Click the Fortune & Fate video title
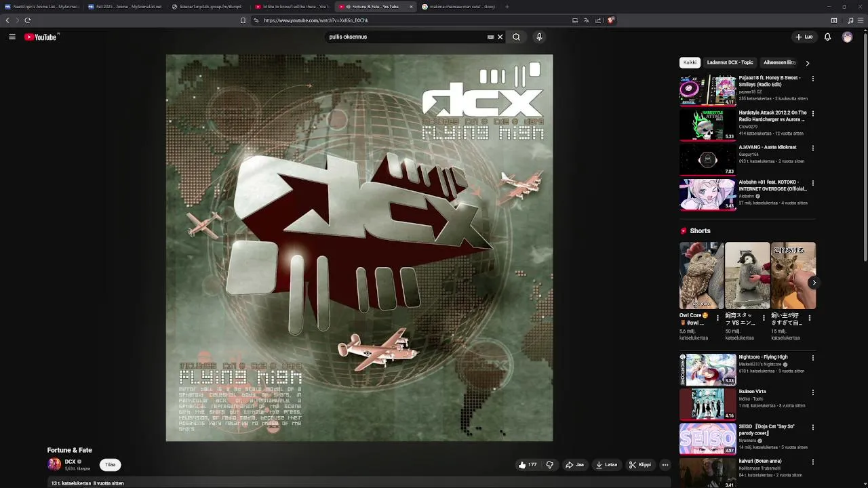The image size is (868, 488). tap(70, 450)
